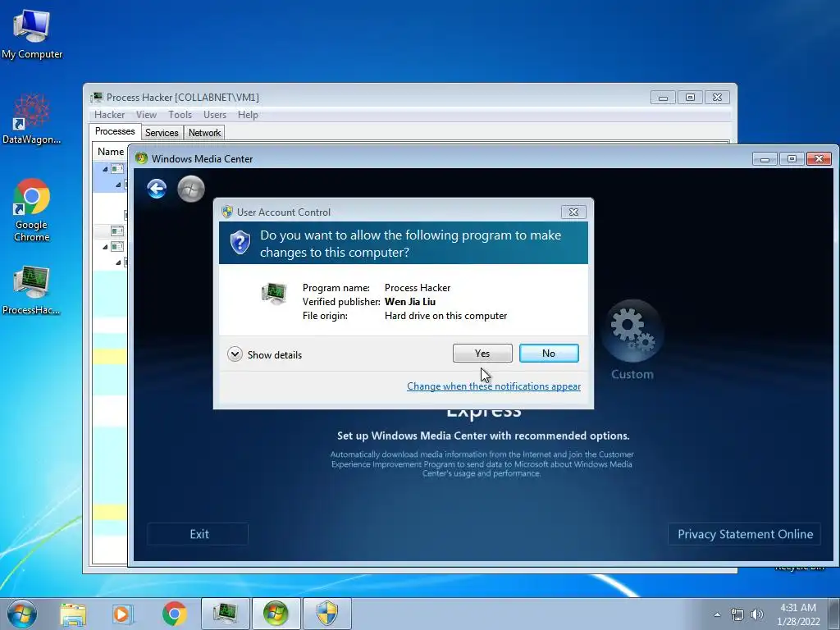840x630 pixels.
Task: Switch to the UAC shield taskbar button
Action: pyautogui.click(x=326, y=614)
